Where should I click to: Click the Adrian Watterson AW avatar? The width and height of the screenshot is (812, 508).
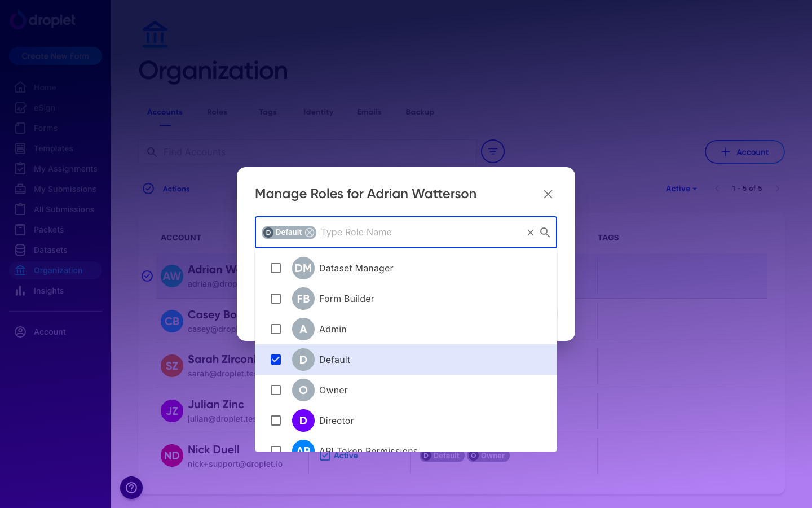click(x=172, y=276)
